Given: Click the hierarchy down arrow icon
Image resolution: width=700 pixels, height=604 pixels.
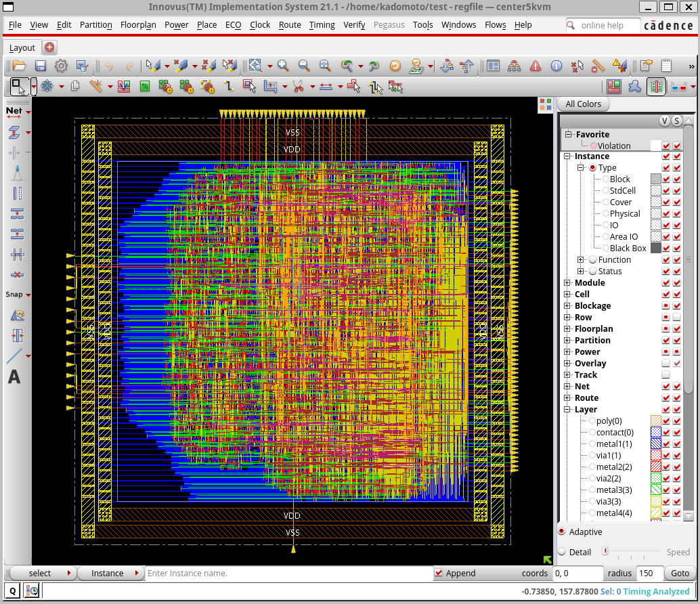Looking at the screenshot, I should 446,66.
